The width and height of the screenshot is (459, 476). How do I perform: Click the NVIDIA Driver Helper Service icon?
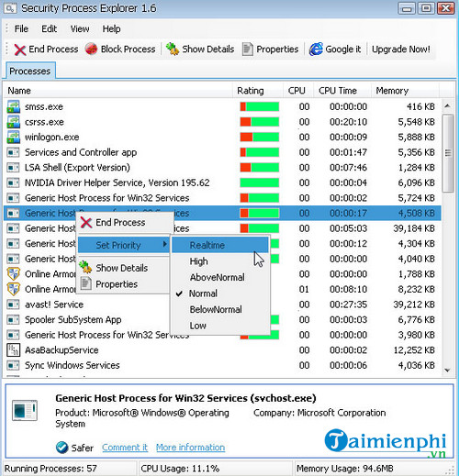click(x=13, y=183)
